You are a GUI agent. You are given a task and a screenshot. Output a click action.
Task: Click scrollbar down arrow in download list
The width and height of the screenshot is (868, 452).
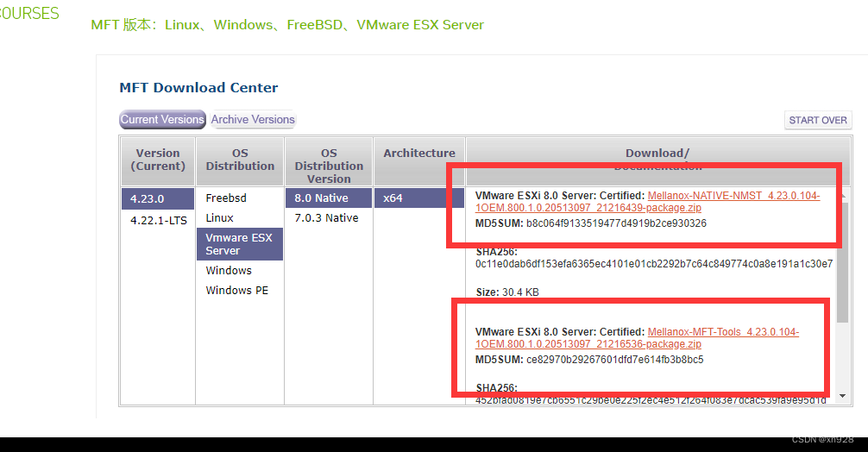(x=842, y=396)
